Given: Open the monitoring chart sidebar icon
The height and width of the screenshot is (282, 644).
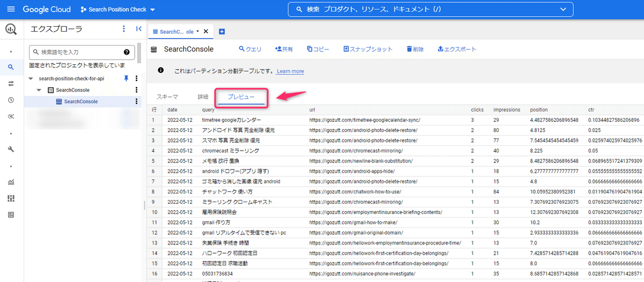Looking at the screenshot, I should tap(11, 182).
